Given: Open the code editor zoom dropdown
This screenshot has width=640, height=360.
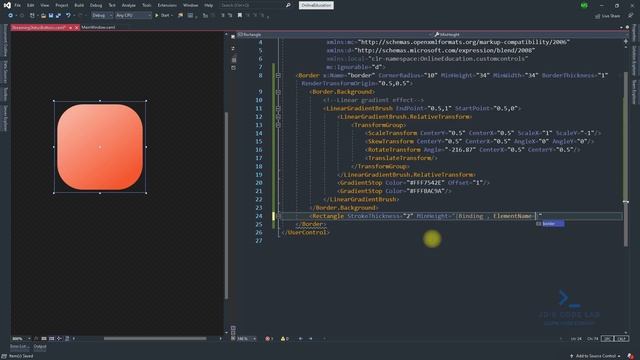Looking at the screenshot, I should pyautogui.click(x=247, y=339).
